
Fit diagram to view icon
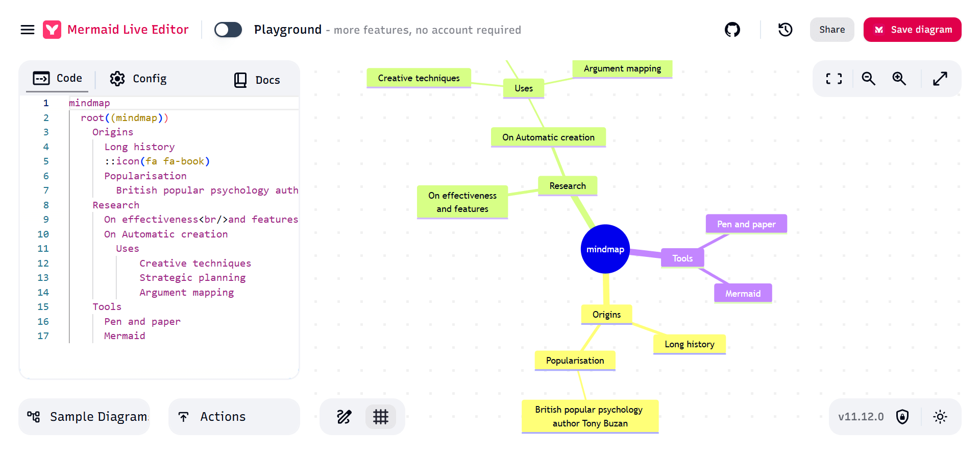tap(834, 79)
